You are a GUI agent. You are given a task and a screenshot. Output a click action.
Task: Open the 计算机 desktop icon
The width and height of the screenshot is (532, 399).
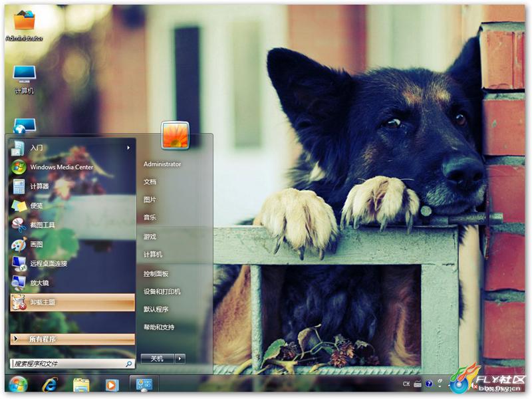(24, 79)
